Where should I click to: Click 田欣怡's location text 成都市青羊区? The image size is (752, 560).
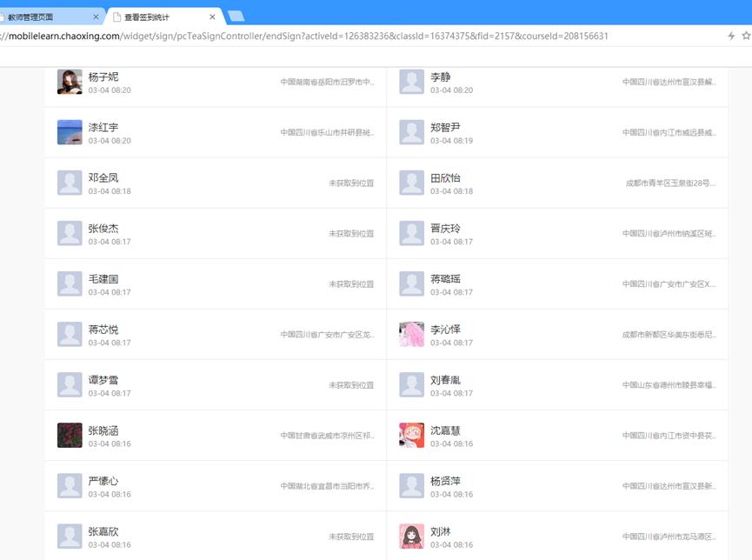coord(670,183)
